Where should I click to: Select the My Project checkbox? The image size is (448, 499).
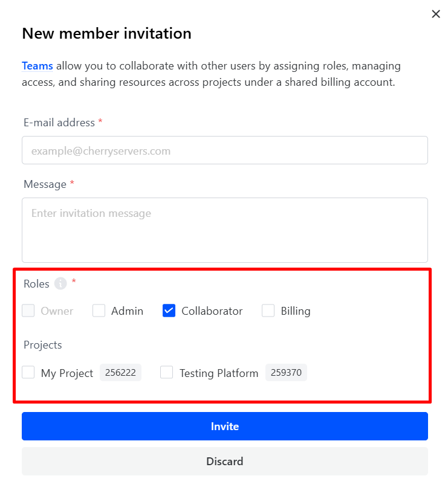coord(28,373)
